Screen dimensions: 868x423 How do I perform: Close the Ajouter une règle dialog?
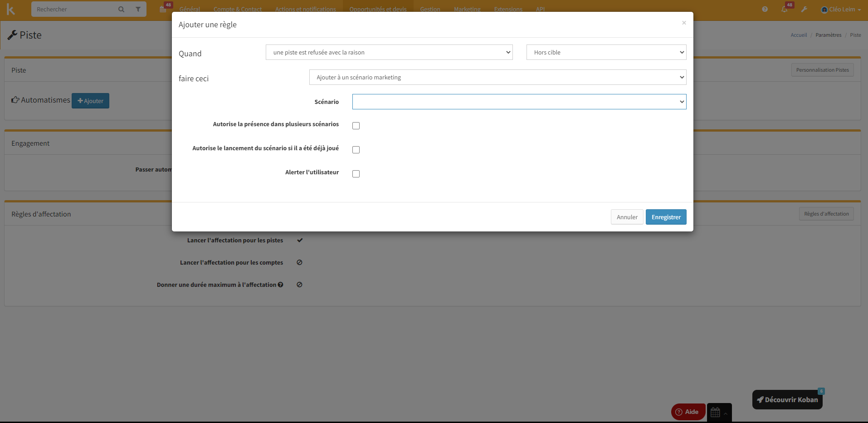click(684, 23)
